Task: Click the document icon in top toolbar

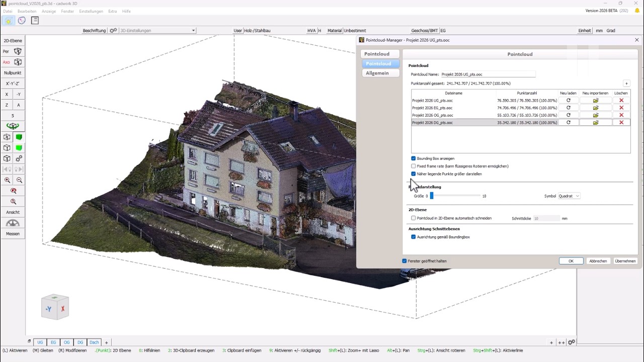Action: click(x=35, y=21)
